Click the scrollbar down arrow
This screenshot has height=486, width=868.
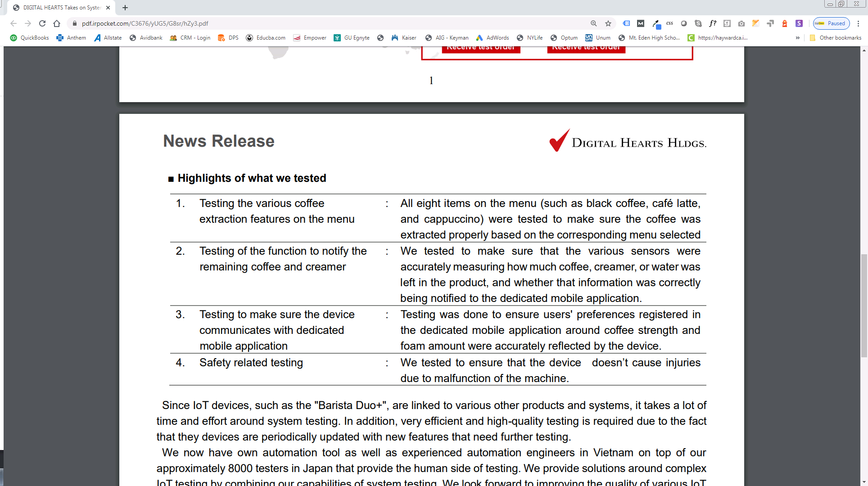pyautogui.click(x=864, y=482)
